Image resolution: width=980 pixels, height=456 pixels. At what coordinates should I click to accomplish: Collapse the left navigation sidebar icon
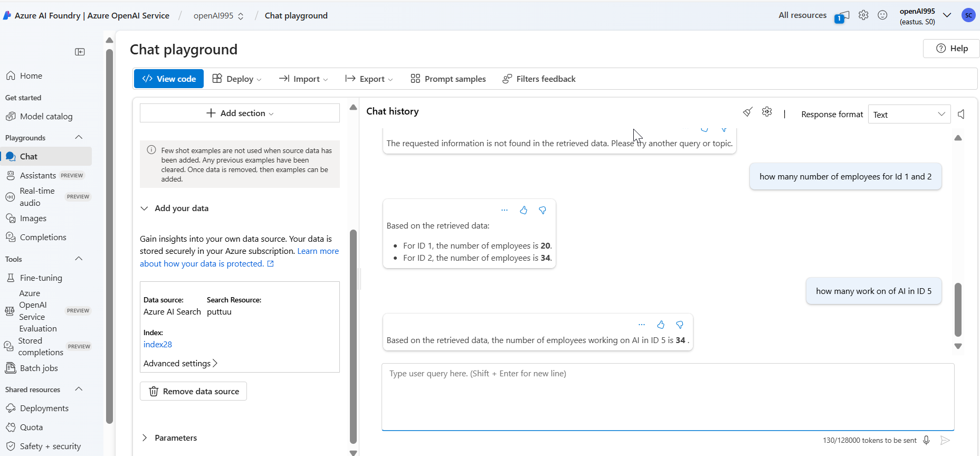coord(80,52)
